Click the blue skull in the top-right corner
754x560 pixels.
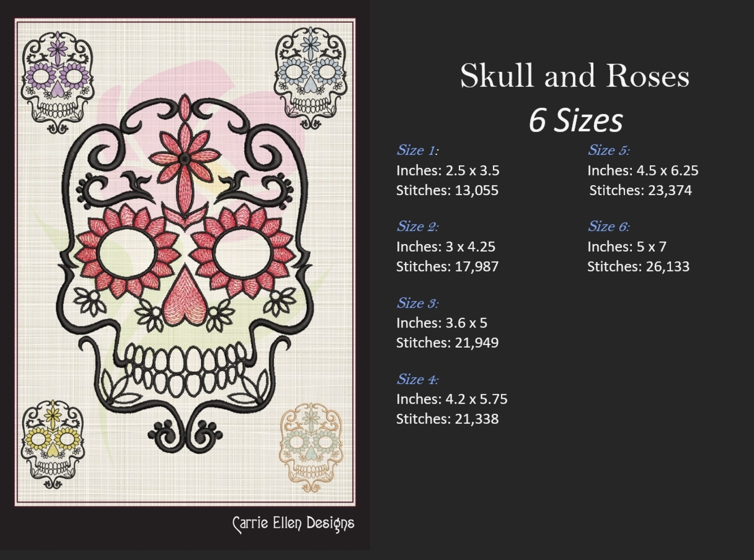pos(310,77)
